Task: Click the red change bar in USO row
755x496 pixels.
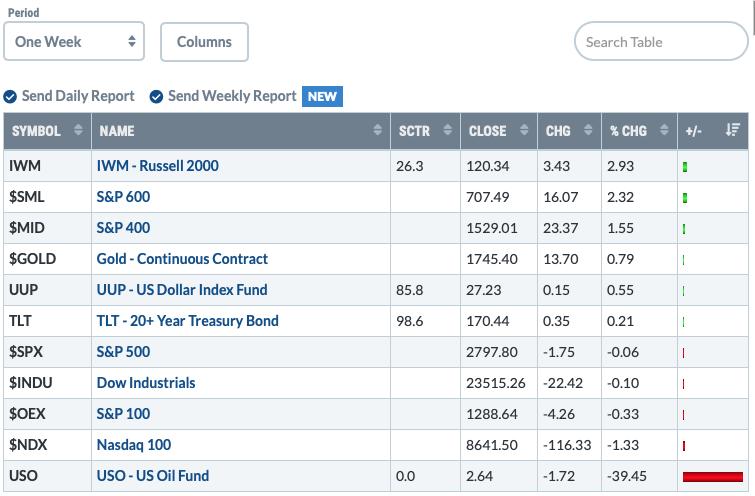Action: 713,477
